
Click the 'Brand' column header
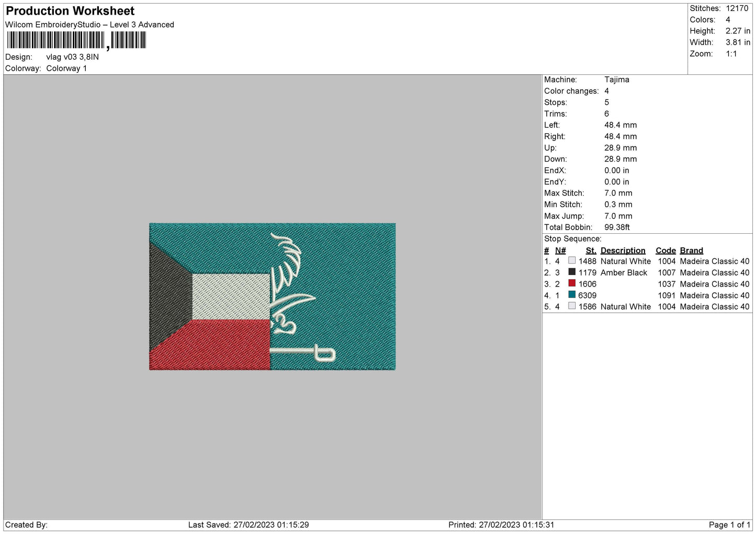[692, 251]
